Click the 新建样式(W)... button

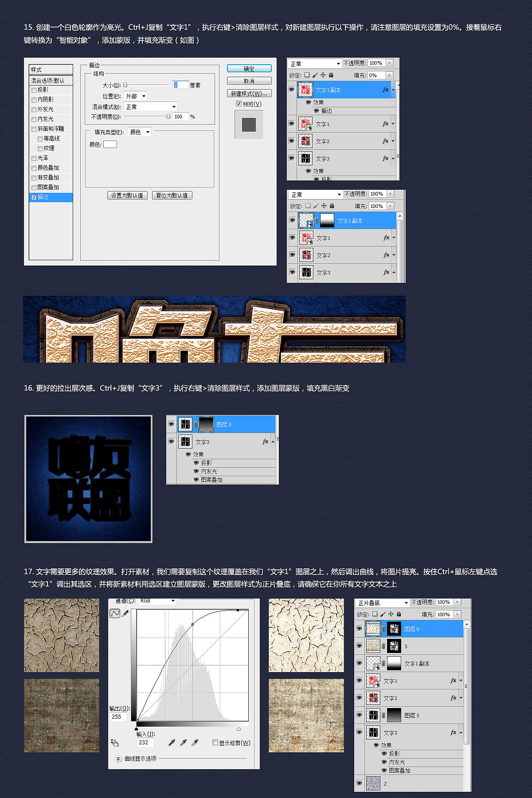pos(249,94)
